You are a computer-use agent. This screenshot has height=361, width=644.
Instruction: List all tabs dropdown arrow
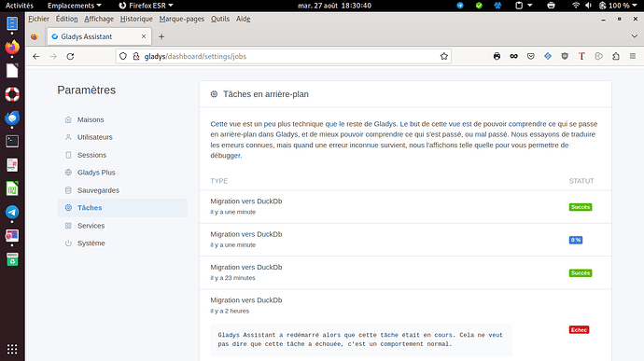click(x=634, y=36)
